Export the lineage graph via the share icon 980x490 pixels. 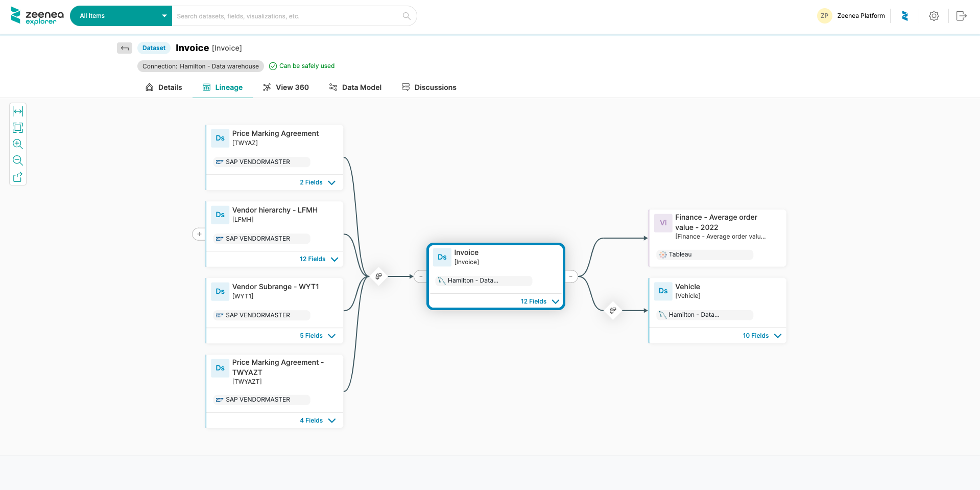coord(17,177)
